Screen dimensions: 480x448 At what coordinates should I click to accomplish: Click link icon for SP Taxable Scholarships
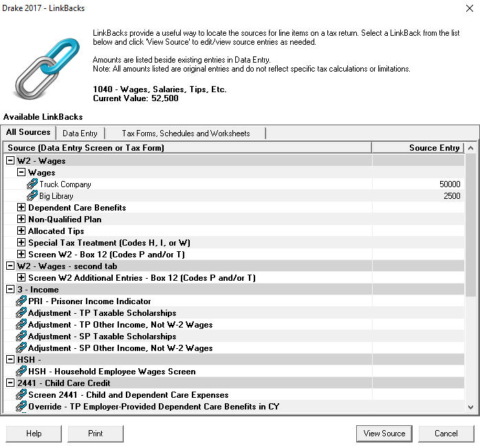coord(21,337)
